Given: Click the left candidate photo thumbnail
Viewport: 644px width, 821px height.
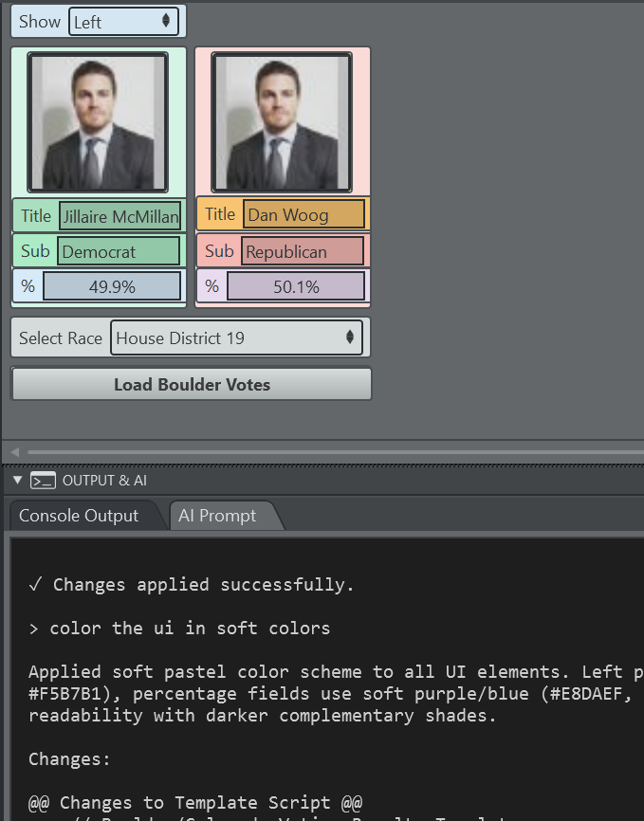Looking at the screenshot, I should click(98, 122).
